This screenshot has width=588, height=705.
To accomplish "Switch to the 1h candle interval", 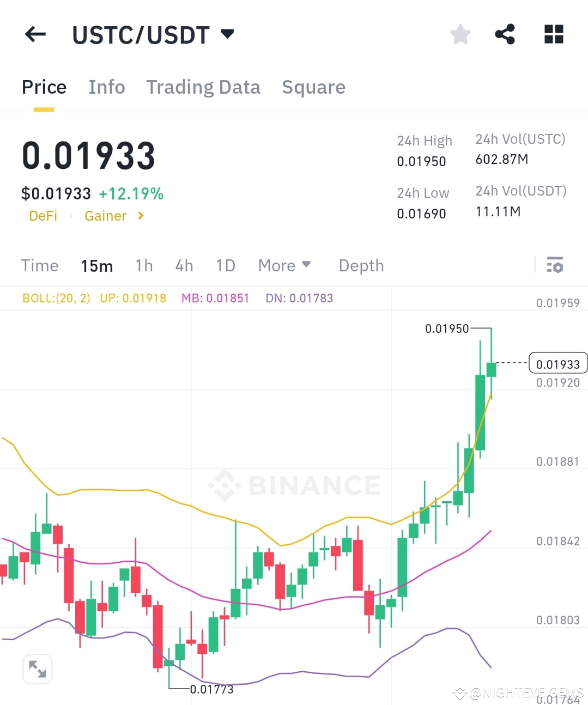I will 143,265.
